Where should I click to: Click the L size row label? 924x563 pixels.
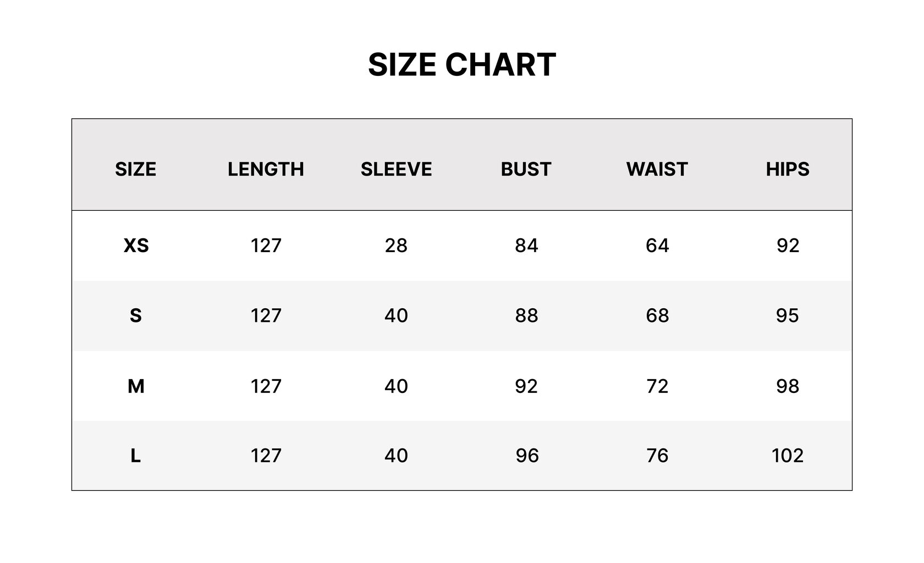pos(135,456)
